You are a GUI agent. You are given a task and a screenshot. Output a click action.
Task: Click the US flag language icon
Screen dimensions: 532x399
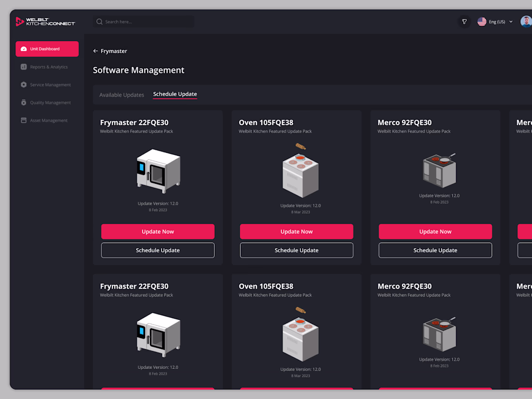tap(482, 22)
